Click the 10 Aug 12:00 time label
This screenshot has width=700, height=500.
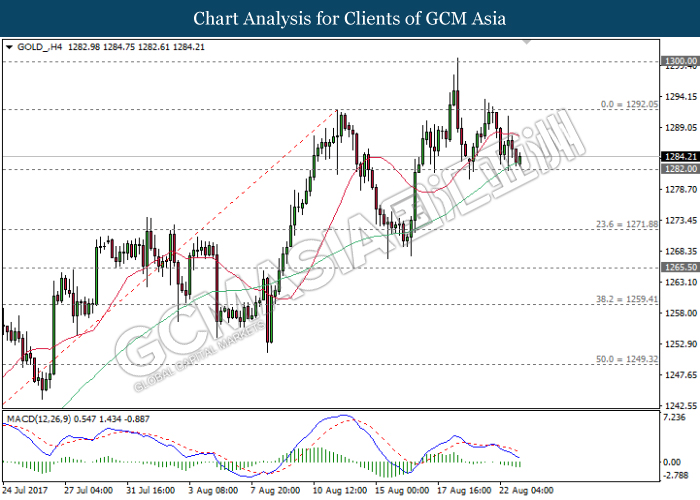click(340, 490)
